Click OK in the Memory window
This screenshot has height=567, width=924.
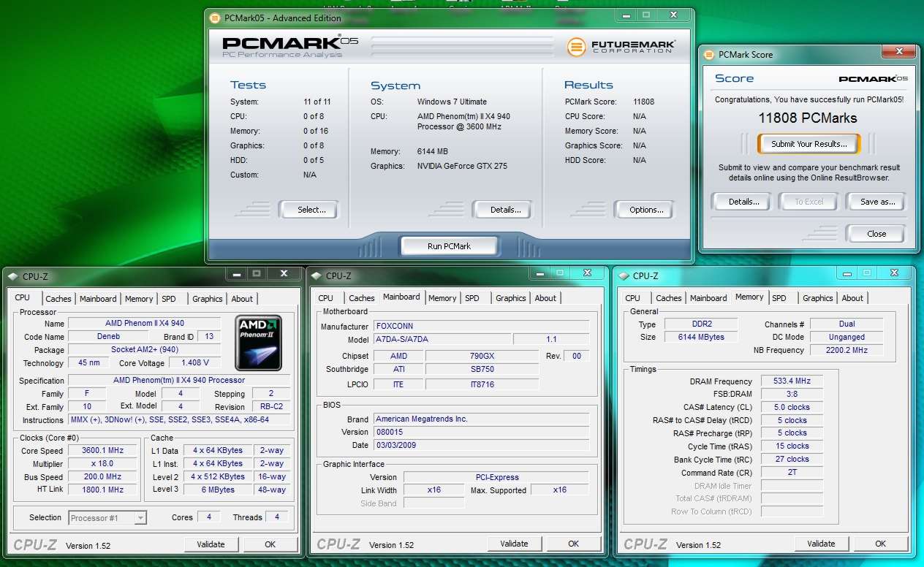click(880, 544)
